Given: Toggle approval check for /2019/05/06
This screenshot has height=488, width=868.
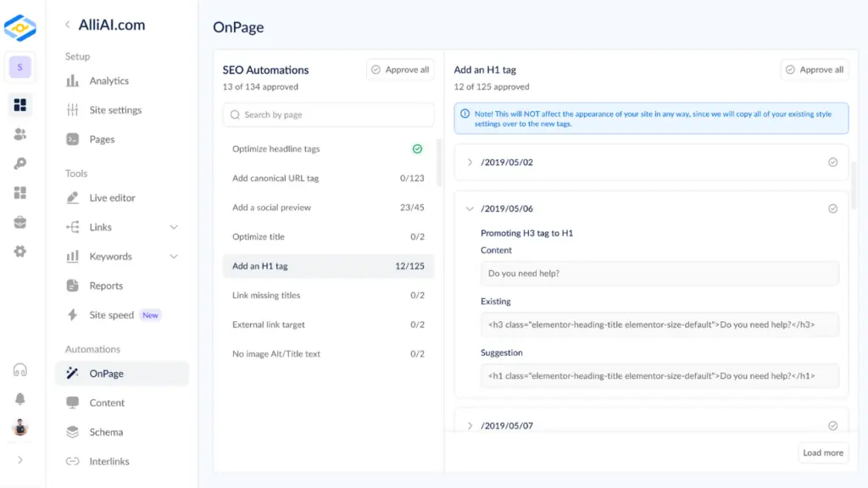Looking at the screenshot, I should point(832,208).
